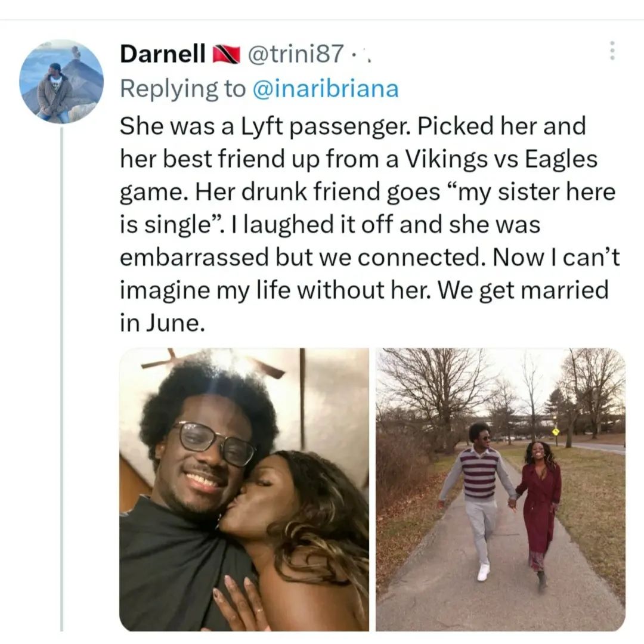This screenshot has height=644, width=644.
Task: Click the vertical thread connector line
Action: pyautogui.click(x=61, y=379)
